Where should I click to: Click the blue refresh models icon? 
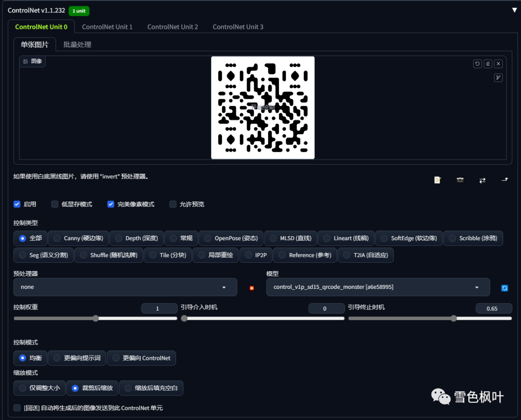[x=505, y=288]
